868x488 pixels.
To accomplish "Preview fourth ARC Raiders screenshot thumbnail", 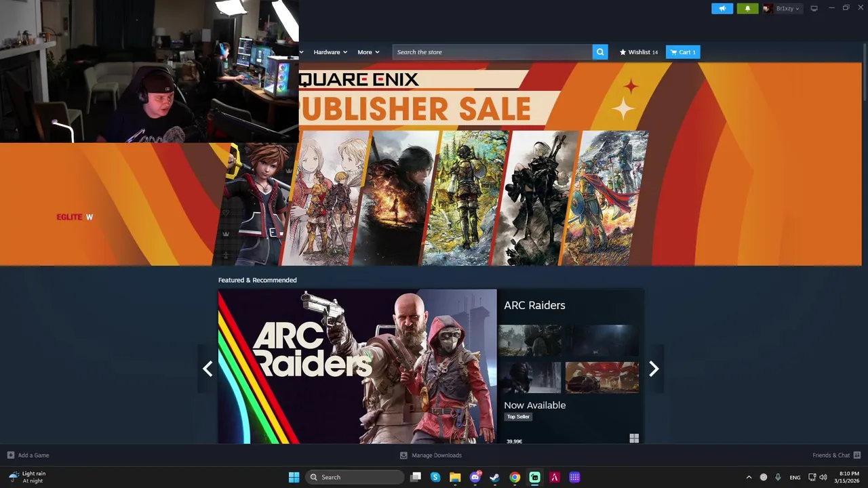I will click(602, 378).
